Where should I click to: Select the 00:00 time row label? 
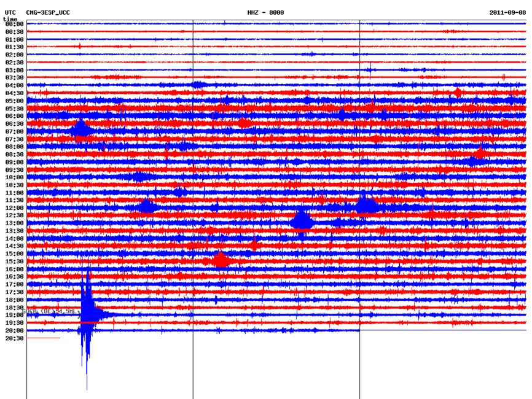pyautogui.click(x=14, y=24)
